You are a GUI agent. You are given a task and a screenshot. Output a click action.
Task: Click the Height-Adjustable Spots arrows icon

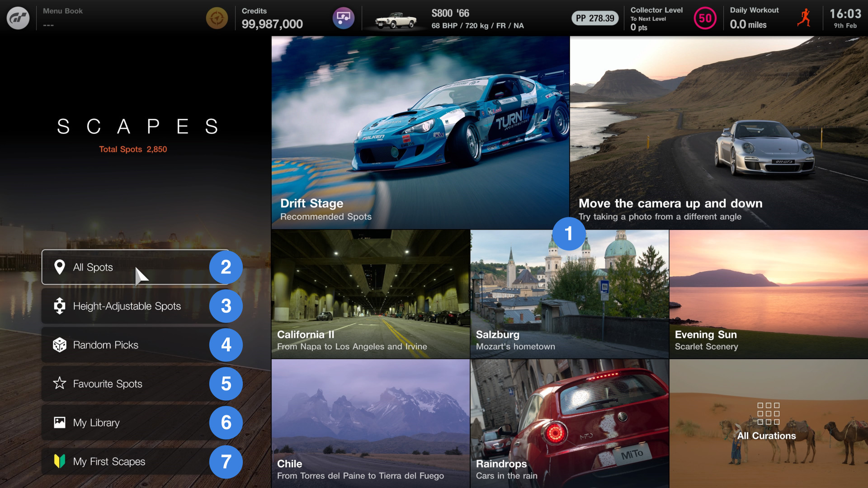[59, 306]
